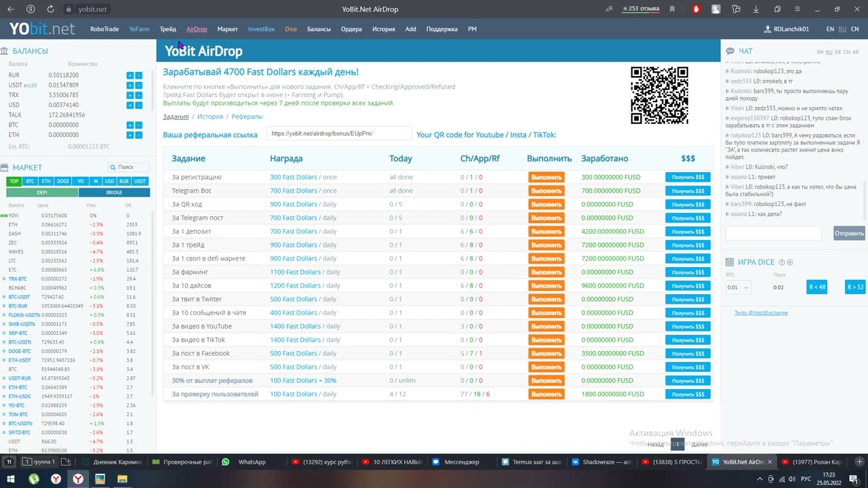Open the История menu in top navigation
Viewport: 868px width, 488px height.
pyautogui.click(x=383, y=29)
